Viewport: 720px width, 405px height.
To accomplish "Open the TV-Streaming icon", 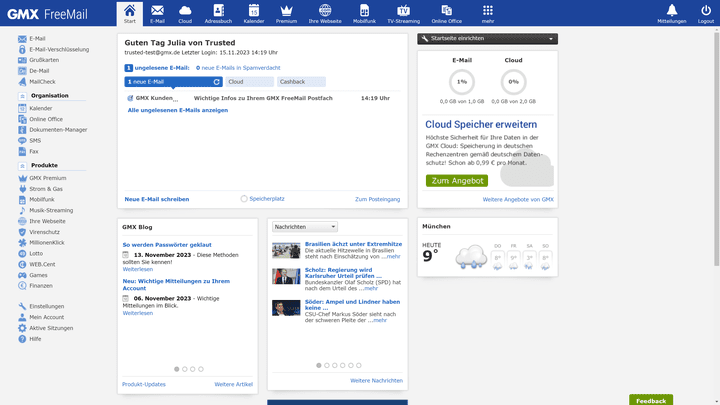I will [403, 13].
